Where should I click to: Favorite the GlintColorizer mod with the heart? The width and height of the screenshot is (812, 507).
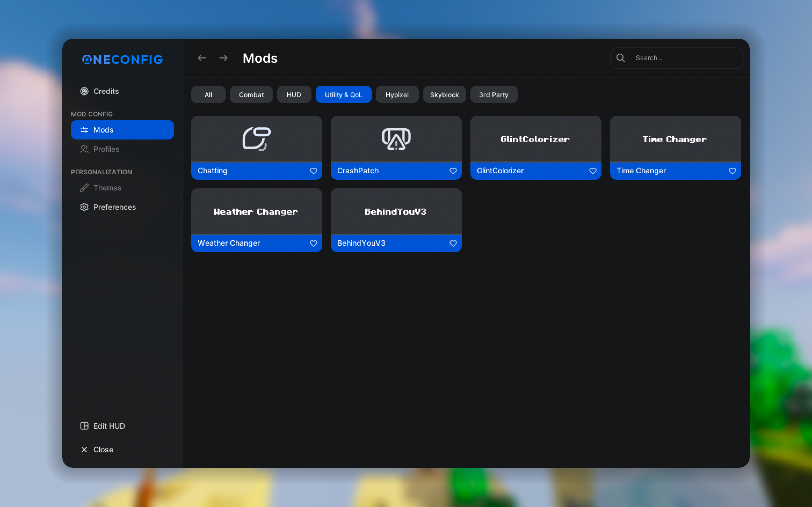pyautogui.click(x=593, y=171)
